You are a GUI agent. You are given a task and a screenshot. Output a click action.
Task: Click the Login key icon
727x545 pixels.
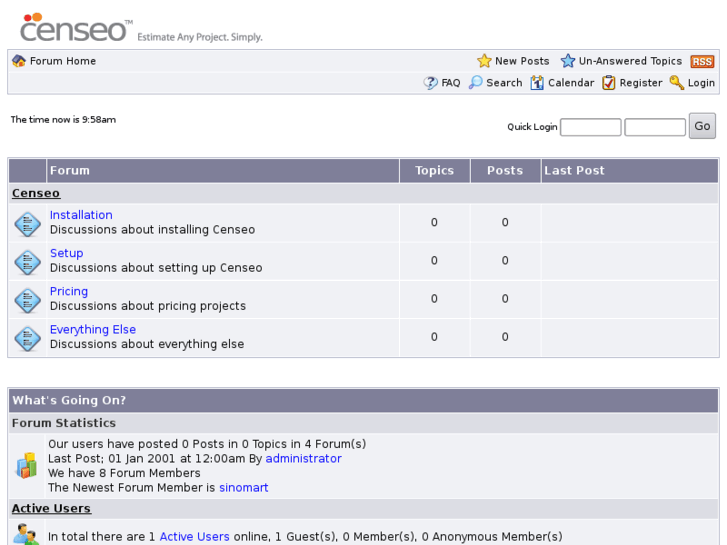coord(677,83)
